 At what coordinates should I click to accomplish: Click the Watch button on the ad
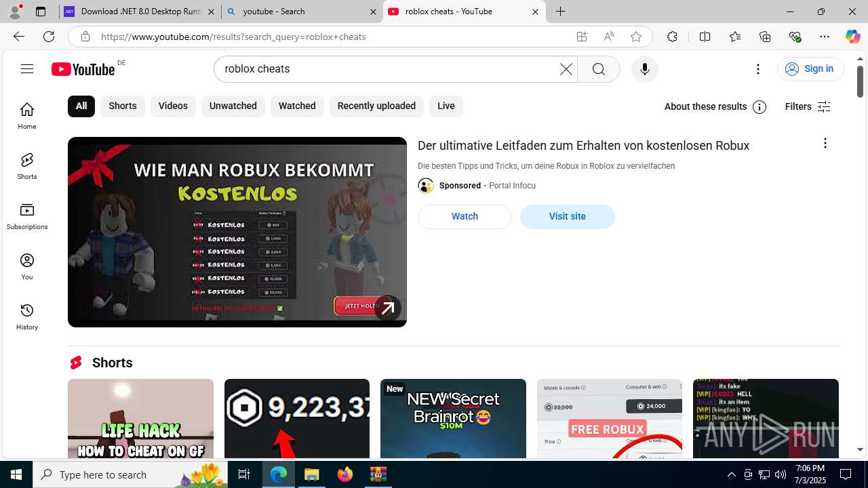(465, 217)
